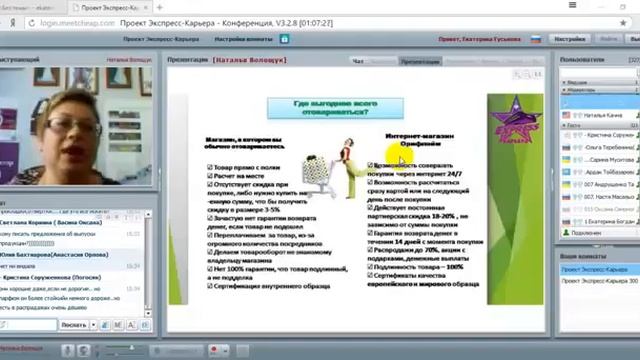This screenshot has width=640, height=360.
Task: Bookmark this page with the star icon
Action: (x=623, y=23)
